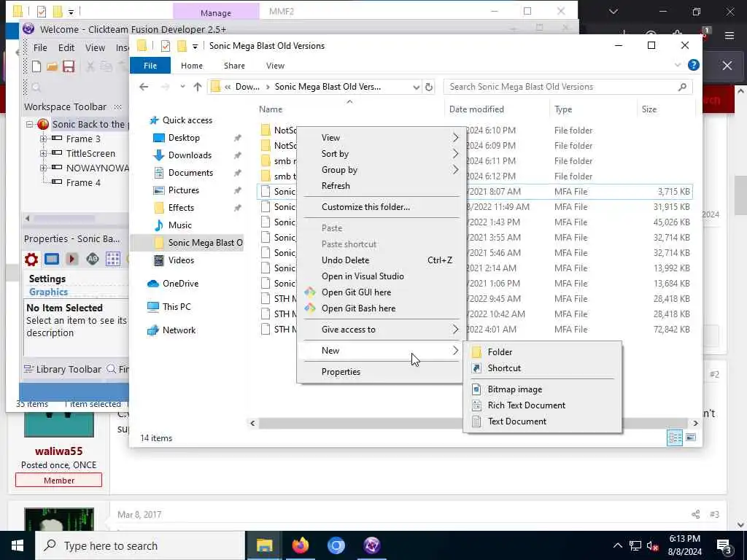Image resolution: width=747 pixels, height=560 pixels.
Task: Go up one folder level in Explorer
Action: 198,87
